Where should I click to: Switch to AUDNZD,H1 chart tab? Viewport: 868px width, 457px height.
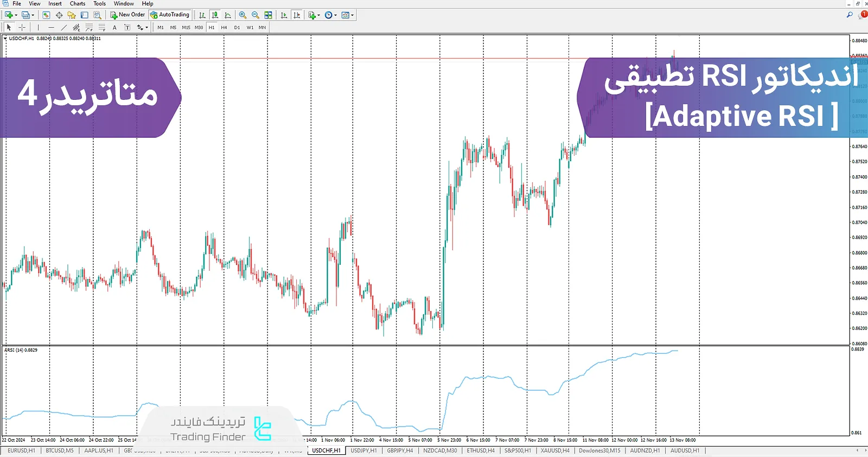coord(645,450)
